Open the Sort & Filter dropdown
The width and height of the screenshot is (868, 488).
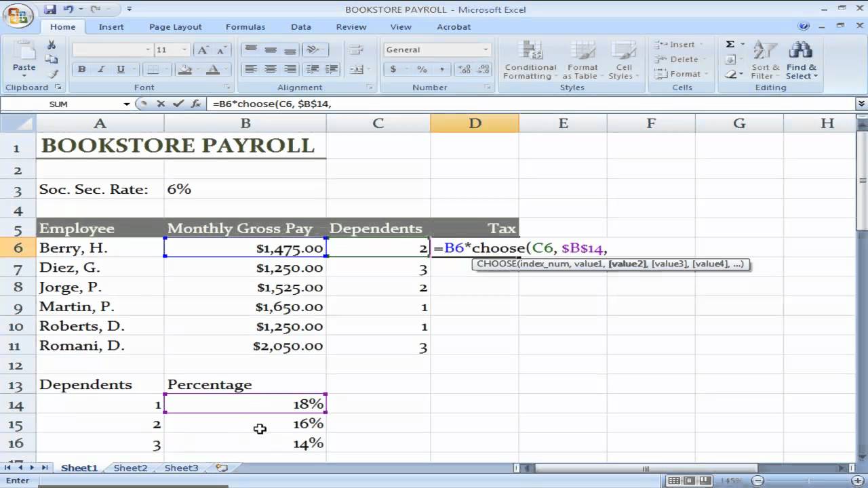coord(765,60)
